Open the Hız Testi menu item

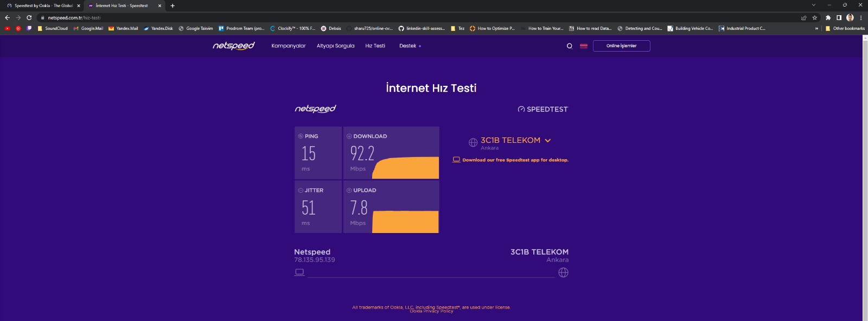point(375,46)
